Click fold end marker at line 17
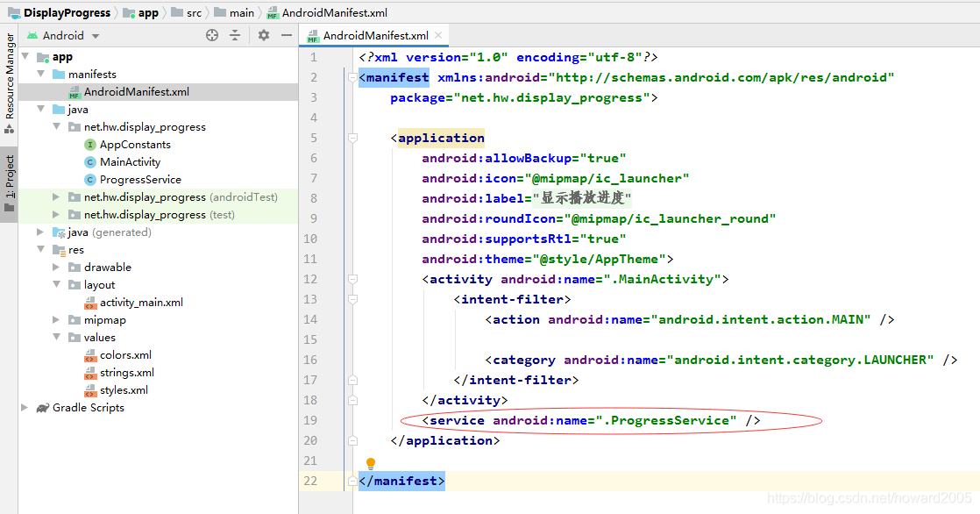This screenshot has width=980, height=514. click(352, 380)
